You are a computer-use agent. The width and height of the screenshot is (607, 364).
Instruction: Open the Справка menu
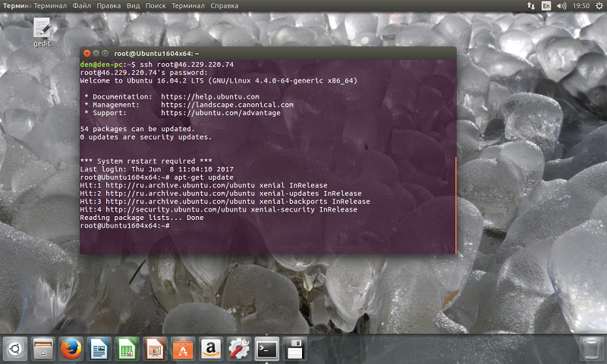225,6
